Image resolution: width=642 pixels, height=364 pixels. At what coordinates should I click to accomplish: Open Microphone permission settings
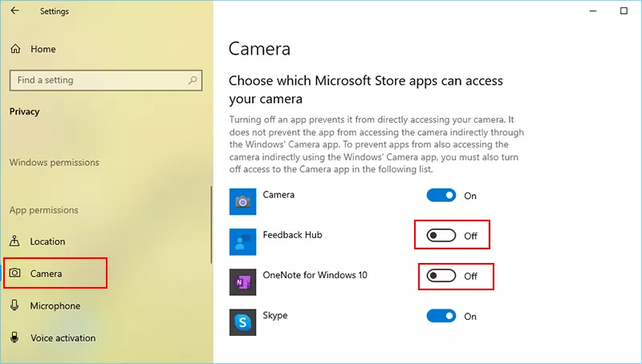point(55,305)
